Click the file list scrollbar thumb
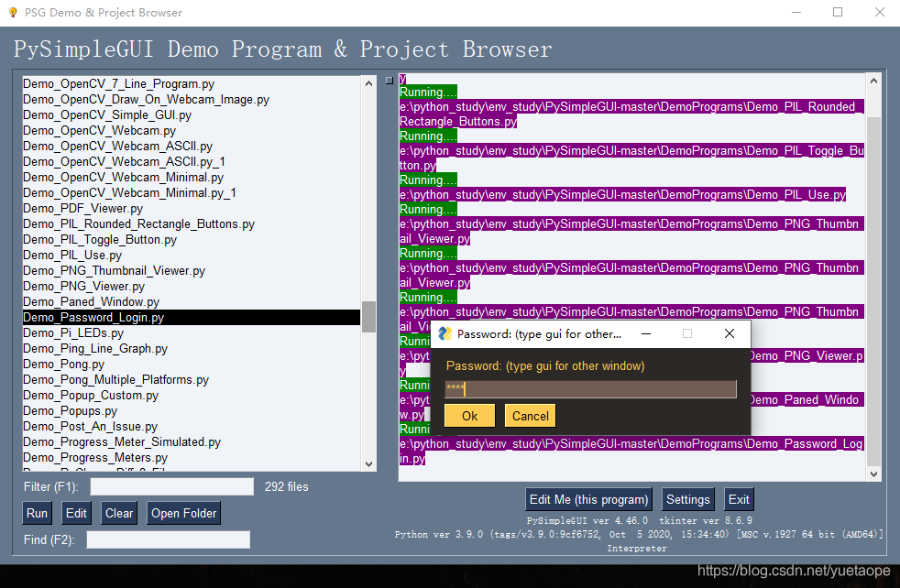The height and width of the screenshot is (588, 900). 368,317
